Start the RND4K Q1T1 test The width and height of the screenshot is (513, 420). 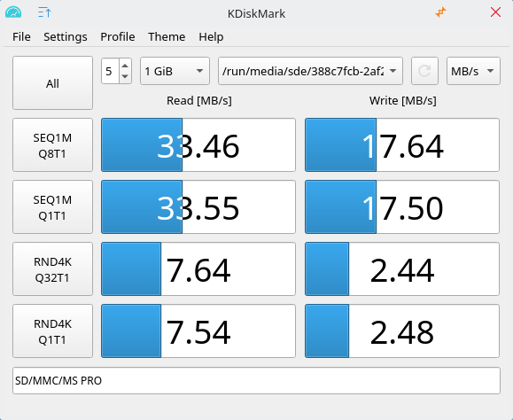[52, 331]
